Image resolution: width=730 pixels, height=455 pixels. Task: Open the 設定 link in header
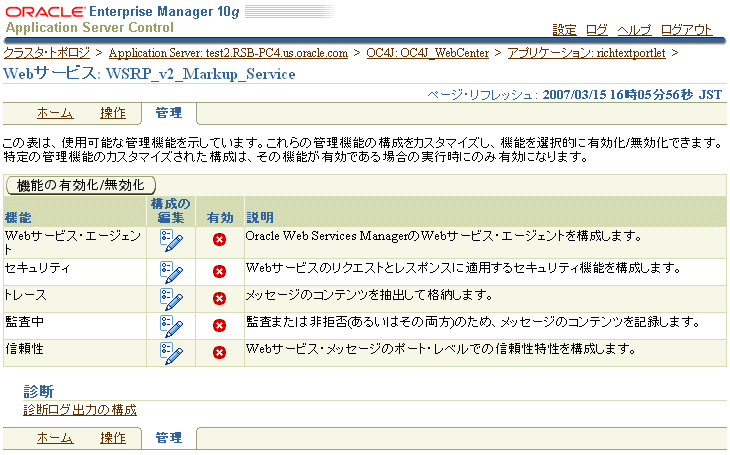(x=564, y=30)
